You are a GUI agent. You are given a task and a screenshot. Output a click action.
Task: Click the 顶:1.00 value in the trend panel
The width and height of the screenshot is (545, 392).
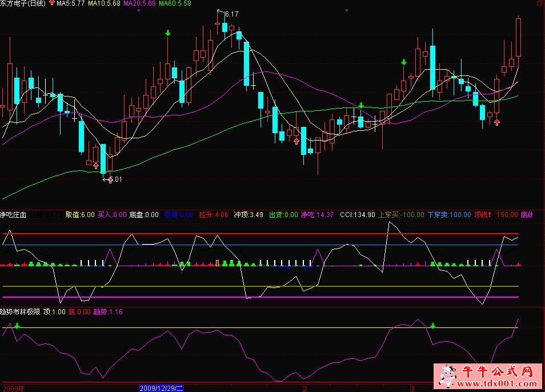(x=54, y=312)
